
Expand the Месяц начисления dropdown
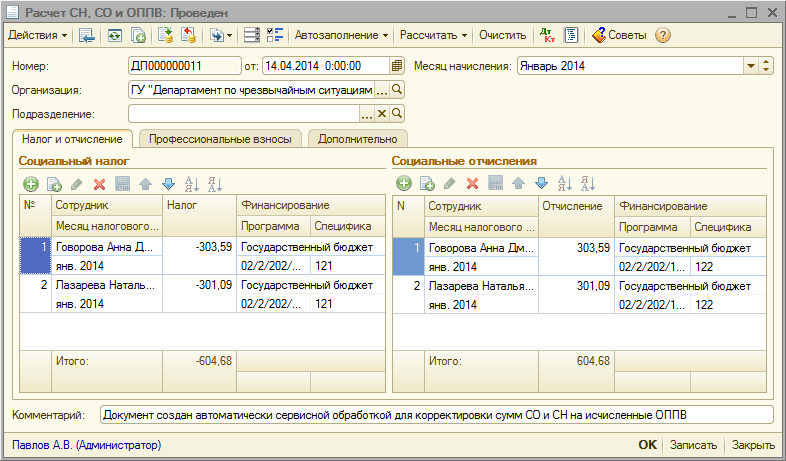751,67
